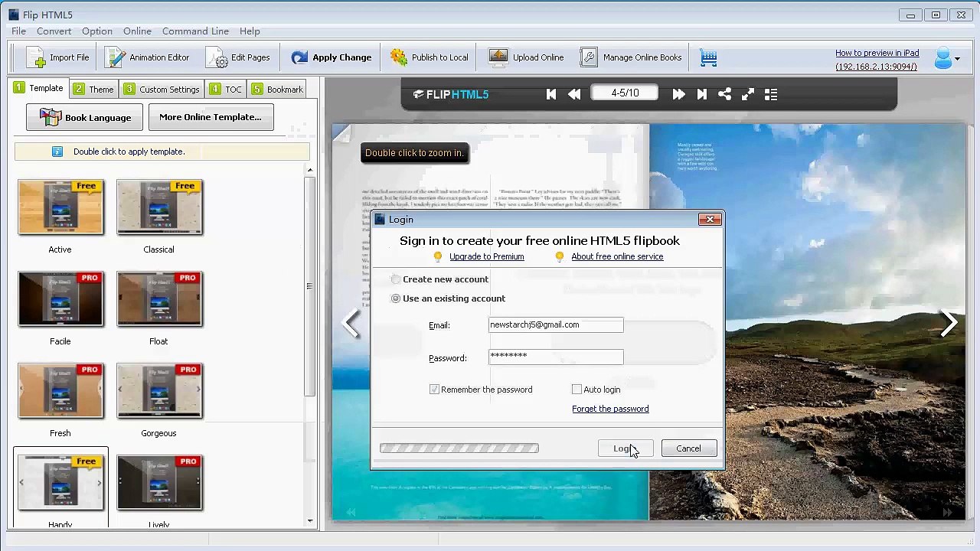Select the Fresh template thumbnail
Screen dimensions: 980x551
click(60, 390)
